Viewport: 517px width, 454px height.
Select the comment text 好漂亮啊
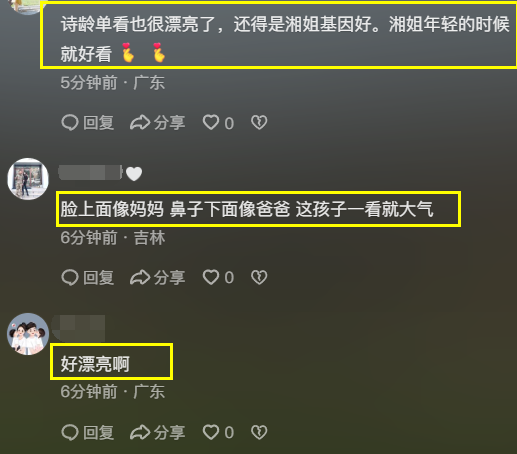[x=95, y=364]
